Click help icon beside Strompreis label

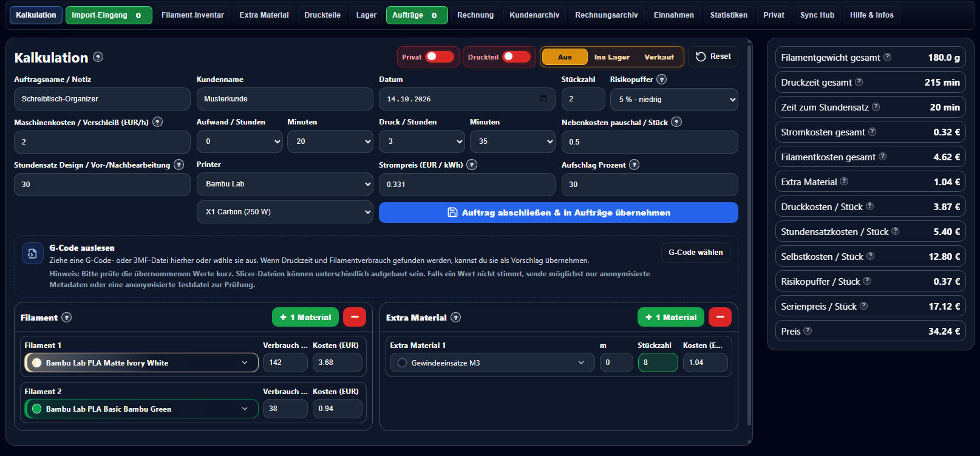(472, 165)
